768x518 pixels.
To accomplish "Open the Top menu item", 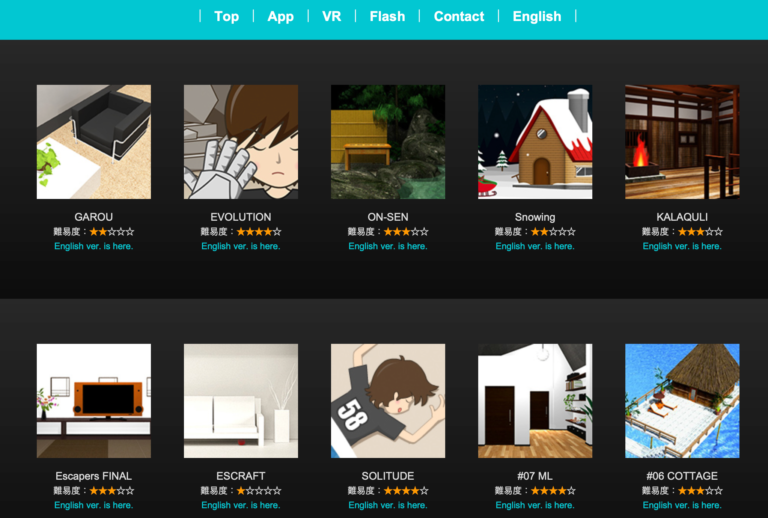I will (x=226, y=17).
